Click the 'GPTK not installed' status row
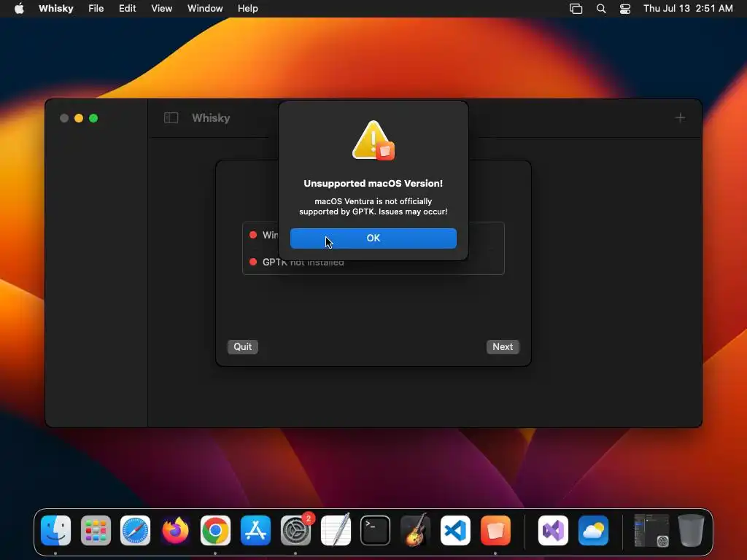747x560 pixels. [373, 262]
